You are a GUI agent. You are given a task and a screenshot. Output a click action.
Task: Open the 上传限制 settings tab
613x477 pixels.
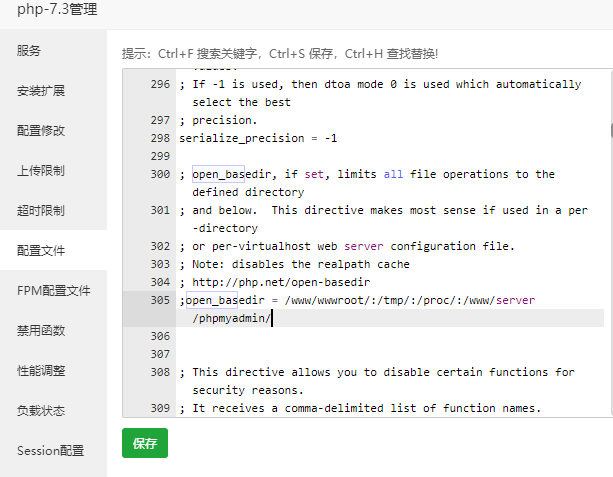pyautogui.click(x=53, y=170)
